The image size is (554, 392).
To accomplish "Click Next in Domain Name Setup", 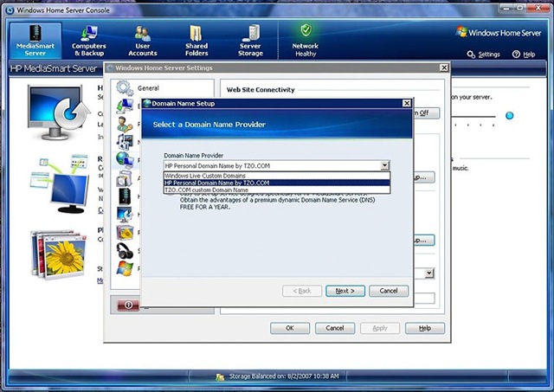I will 345,291.
